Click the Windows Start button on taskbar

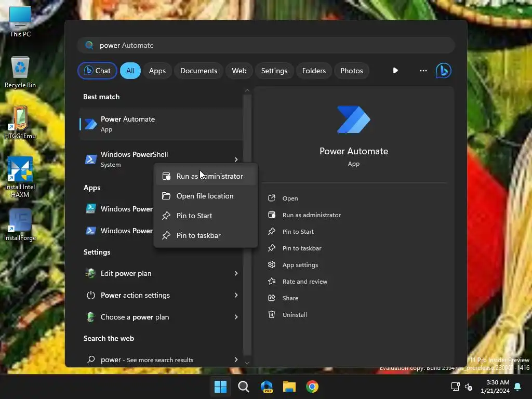point(220,387)
